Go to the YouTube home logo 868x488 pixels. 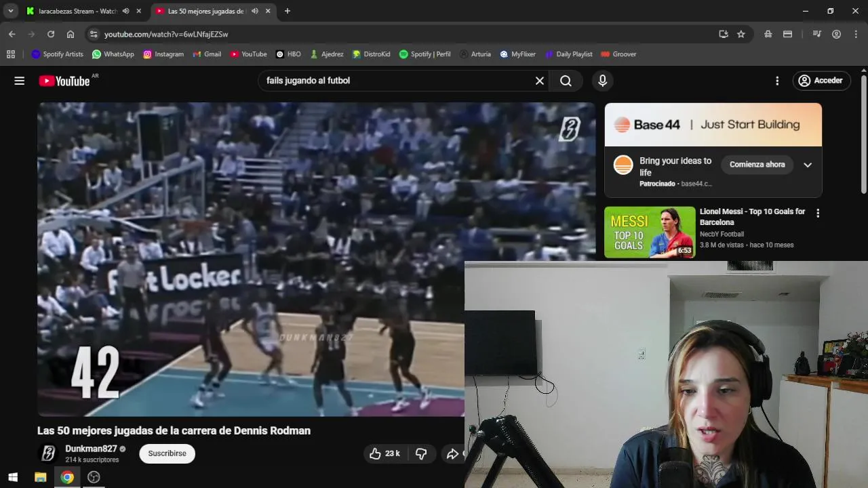64,81
